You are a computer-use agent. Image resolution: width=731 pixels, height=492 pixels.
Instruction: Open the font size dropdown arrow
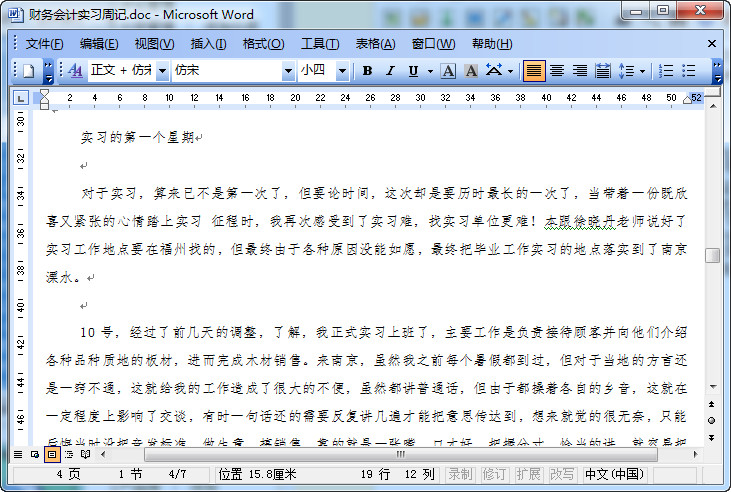(x=342, y=71)
